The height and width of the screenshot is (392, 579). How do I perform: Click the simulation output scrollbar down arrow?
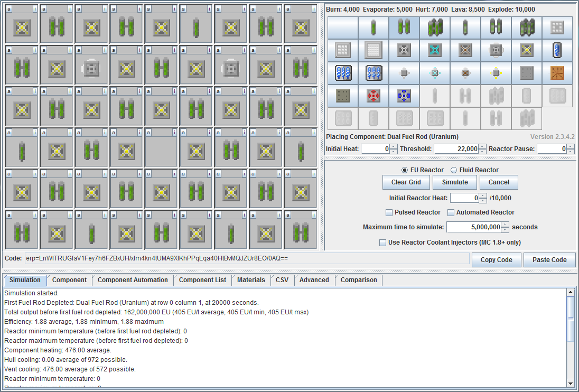pyautogui.click(x=570, y=383)
